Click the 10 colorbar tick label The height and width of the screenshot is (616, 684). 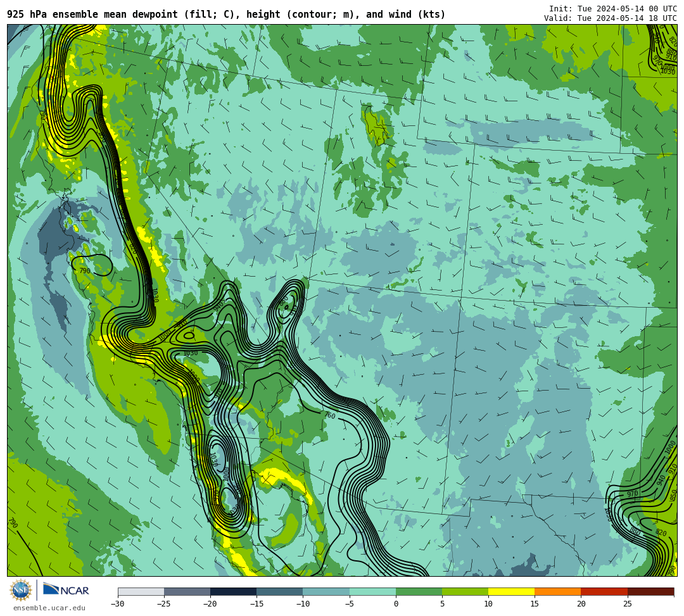click(488, 604)
